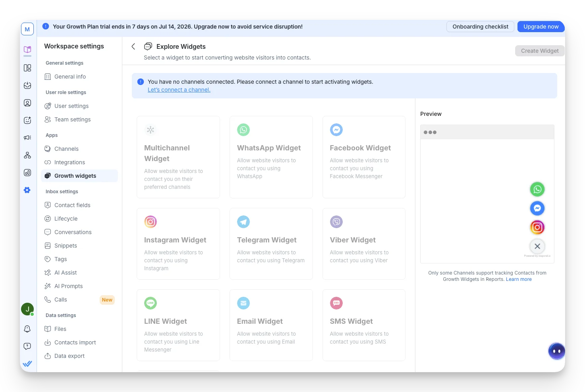Image resolution: width=585 pixels, height=392 pixels.
Task: Select the WhatsApp Widget card
Action: click(x=271, y=157)
